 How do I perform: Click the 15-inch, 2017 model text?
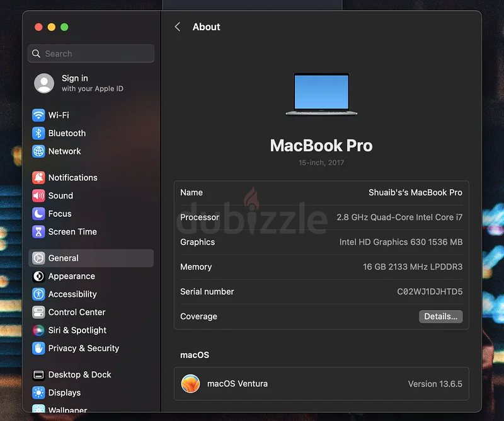[321, 163]
